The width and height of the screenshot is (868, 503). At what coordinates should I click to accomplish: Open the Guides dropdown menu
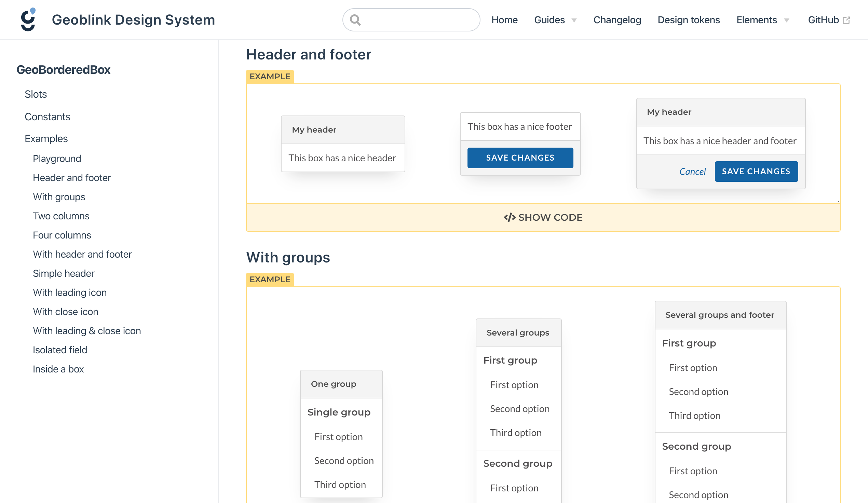coord(555,19)
